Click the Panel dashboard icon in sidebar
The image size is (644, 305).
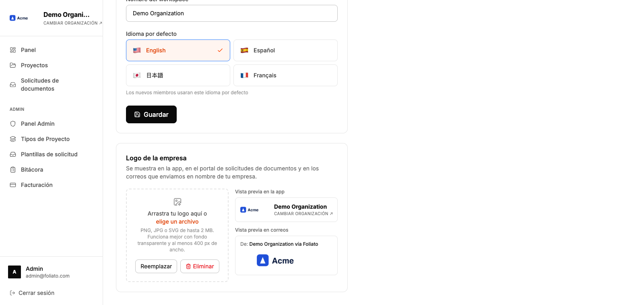click(13, 50)
